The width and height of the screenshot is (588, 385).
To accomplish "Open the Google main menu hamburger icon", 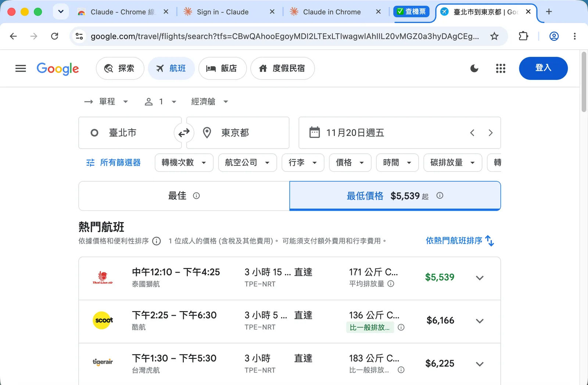I will click(x=21, y=68).
